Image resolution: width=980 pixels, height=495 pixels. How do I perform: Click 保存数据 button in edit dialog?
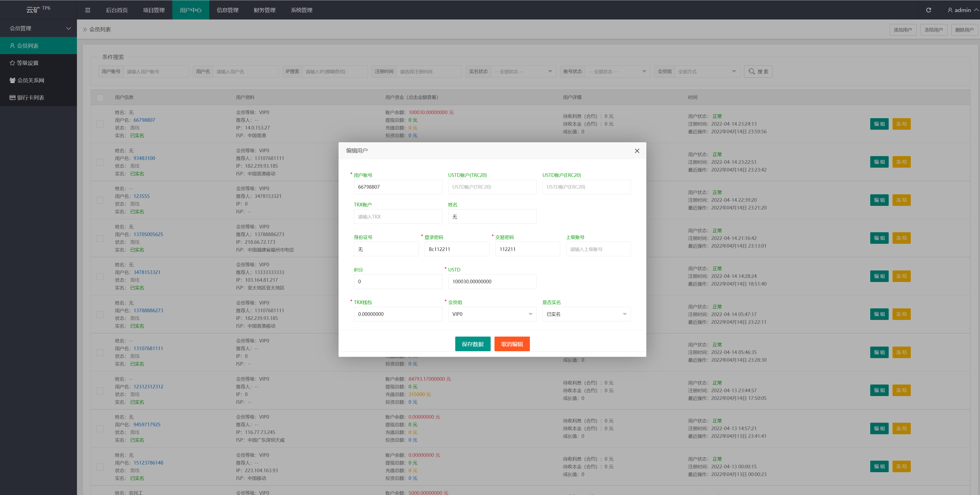click(473, 344)
